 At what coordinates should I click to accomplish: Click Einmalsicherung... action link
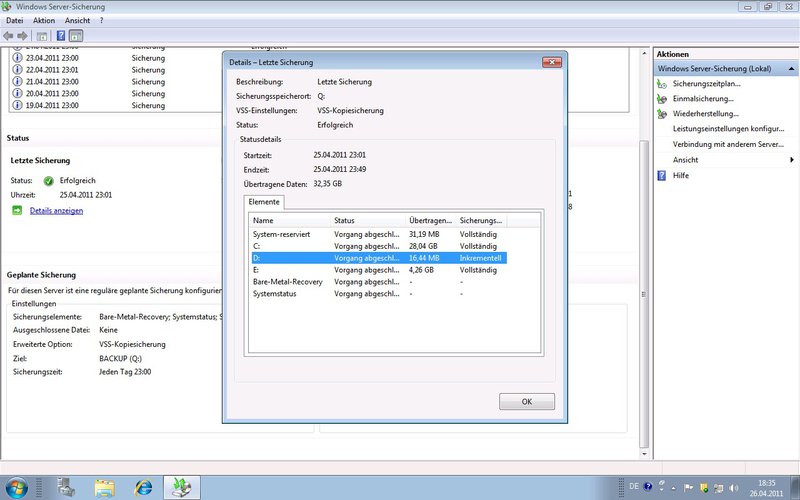coord(703,99)
